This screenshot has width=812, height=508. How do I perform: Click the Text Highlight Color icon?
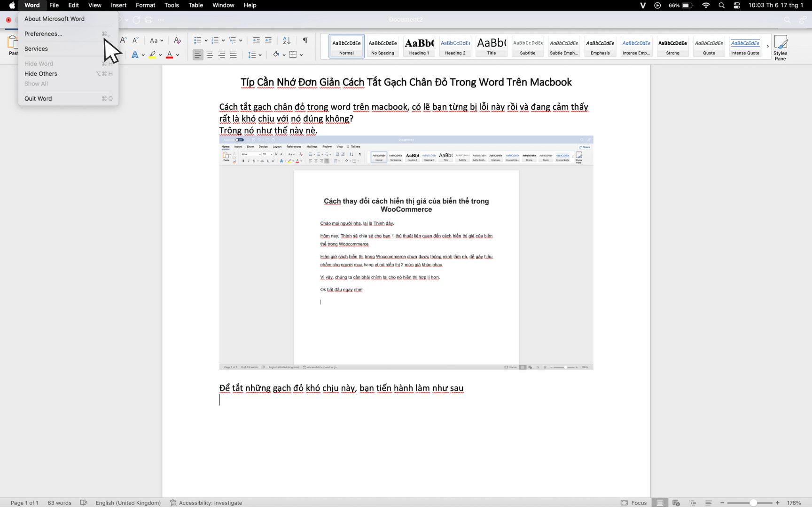pyautogui.click(x=152, y=55)
